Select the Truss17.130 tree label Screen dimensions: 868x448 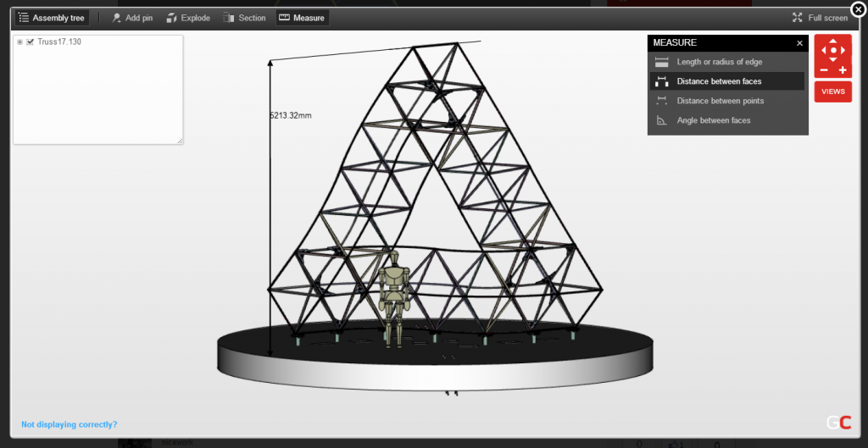(59, 41)
